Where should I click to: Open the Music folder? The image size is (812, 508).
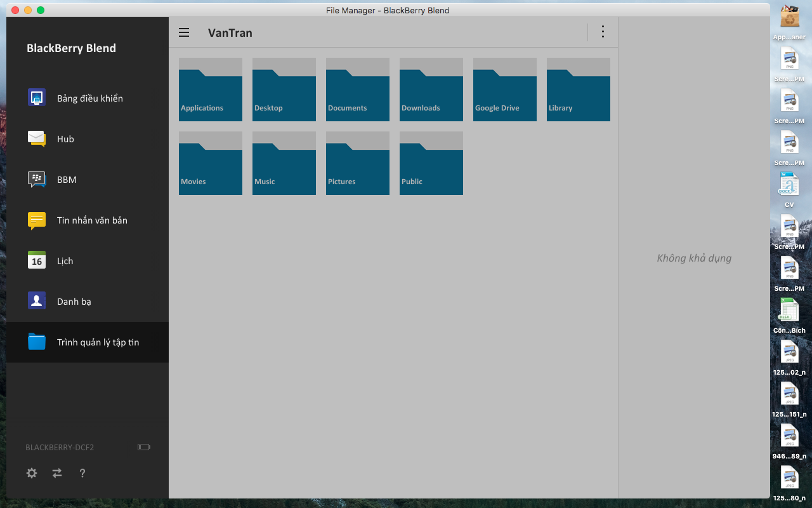[284, 163]
